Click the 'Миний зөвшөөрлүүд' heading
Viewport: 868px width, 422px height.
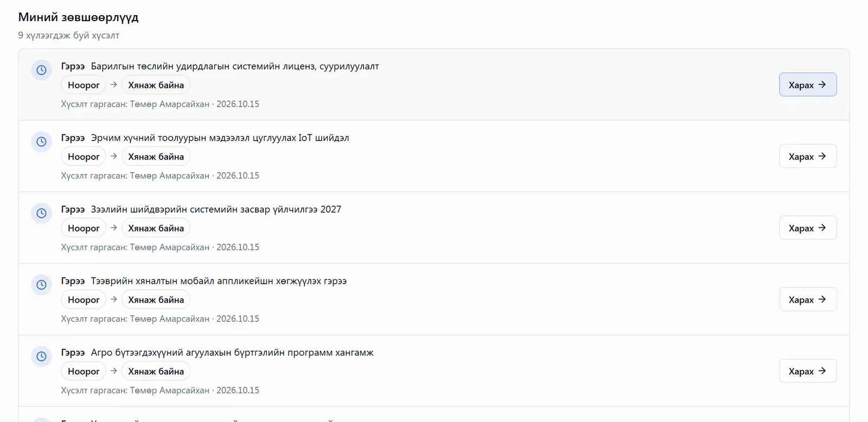pyautogui.click(x=79, y=17)
